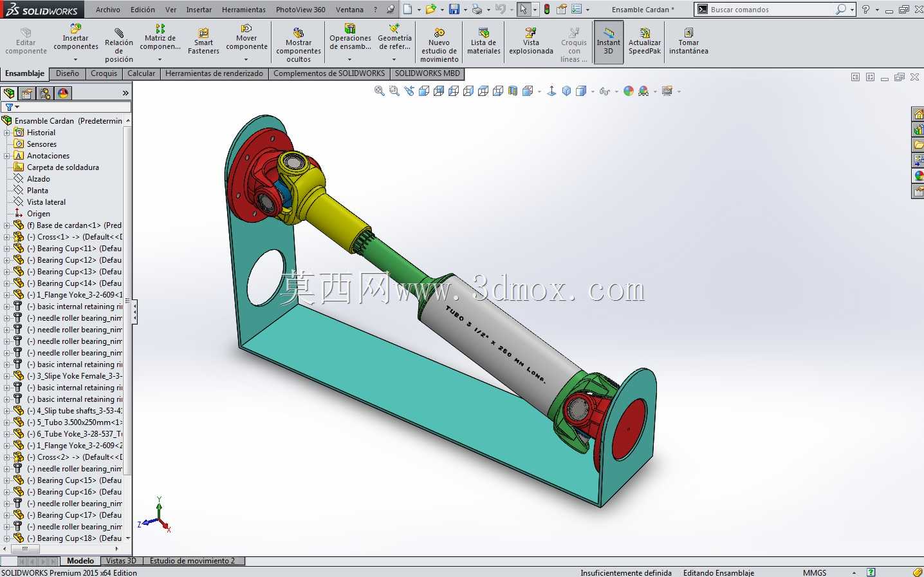Open Geometría de referencia tool
The height and width of the screenshot is (577, 924).
click(394, 37)
